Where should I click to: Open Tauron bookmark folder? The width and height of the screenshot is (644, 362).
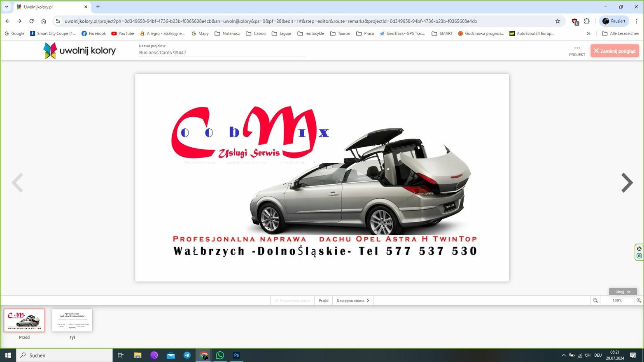[x=340, y=33]
